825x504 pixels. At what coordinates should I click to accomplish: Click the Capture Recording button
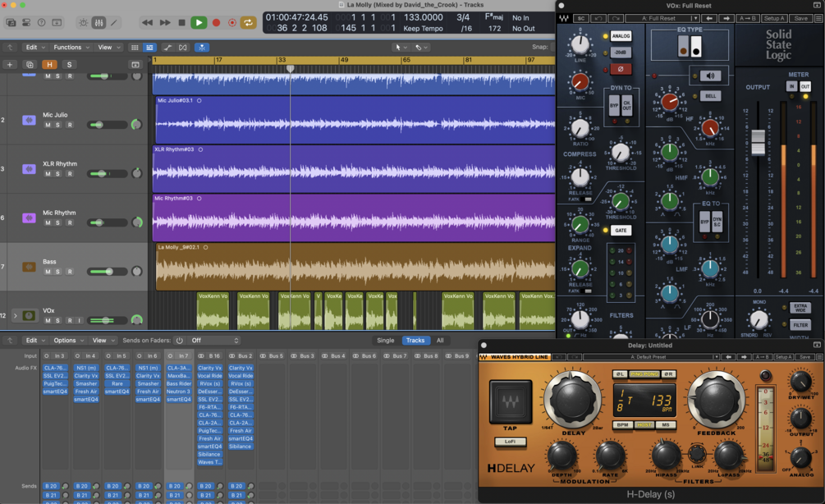click(231, 23)
